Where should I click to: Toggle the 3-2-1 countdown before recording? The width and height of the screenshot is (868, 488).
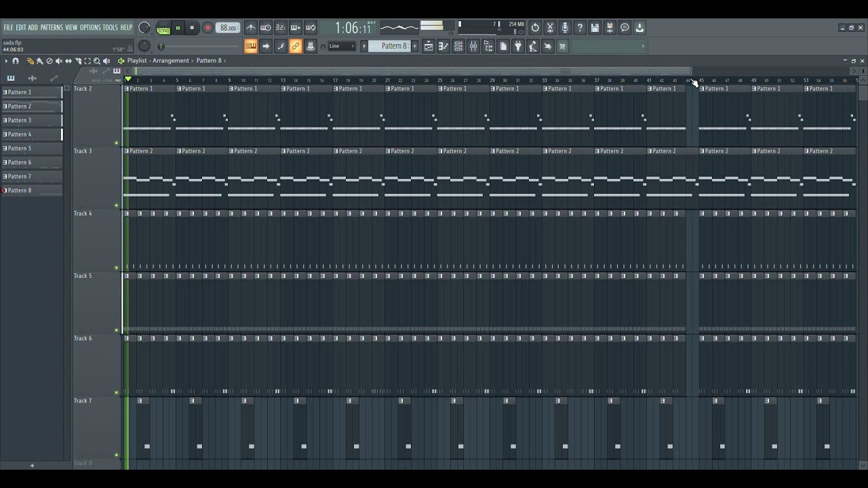pyautogui.click(x=281, y=28)
